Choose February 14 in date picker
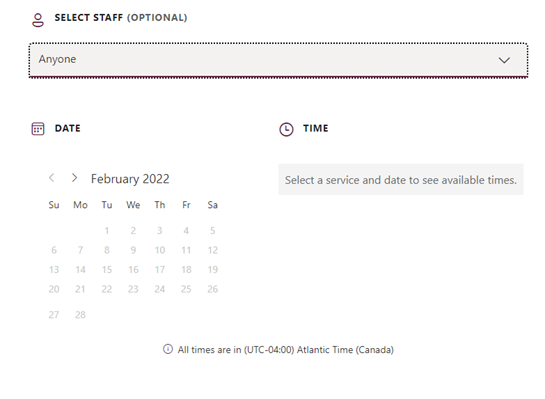This screenshot has height=399, width=545. coord(80,270)
